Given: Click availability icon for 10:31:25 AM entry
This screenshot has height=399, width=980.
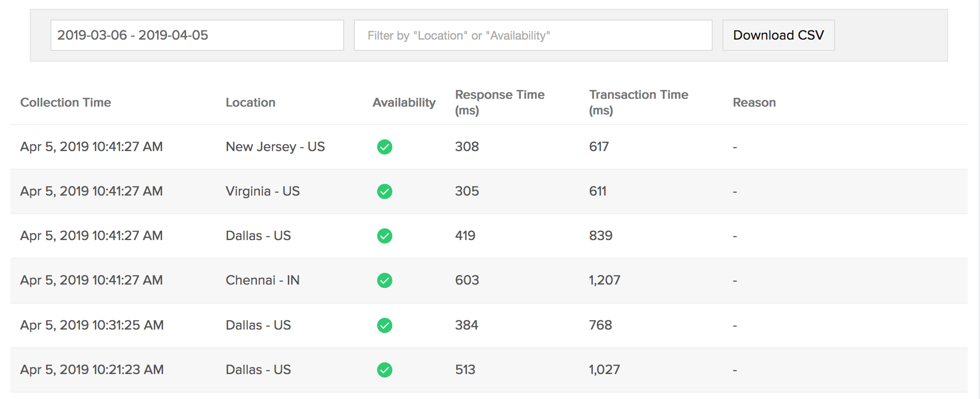Looking at the screenshot, I should tap(384, 325).
